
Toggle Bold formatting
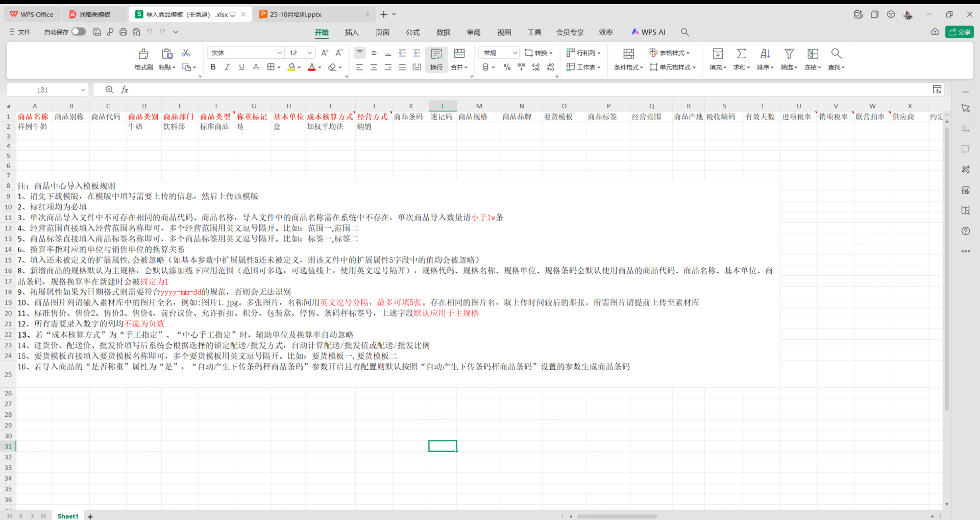click(213, 67)
